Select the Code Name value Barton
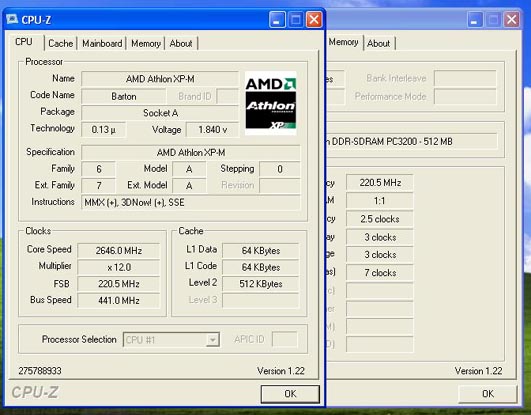 tap(124, 96)
